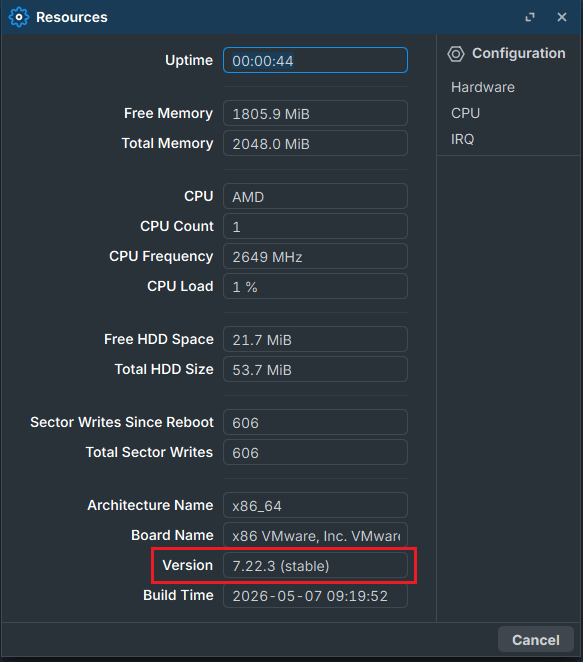Click the Uptime label
Viewport: 583px width, 662px height.
coord(189,60)
